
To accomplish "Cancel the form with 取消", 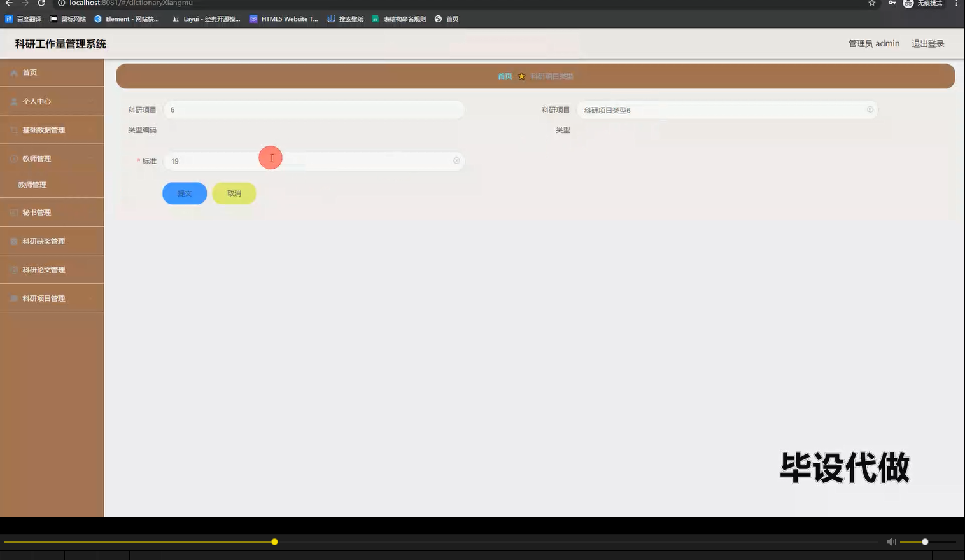I will (x=234, y=193).
